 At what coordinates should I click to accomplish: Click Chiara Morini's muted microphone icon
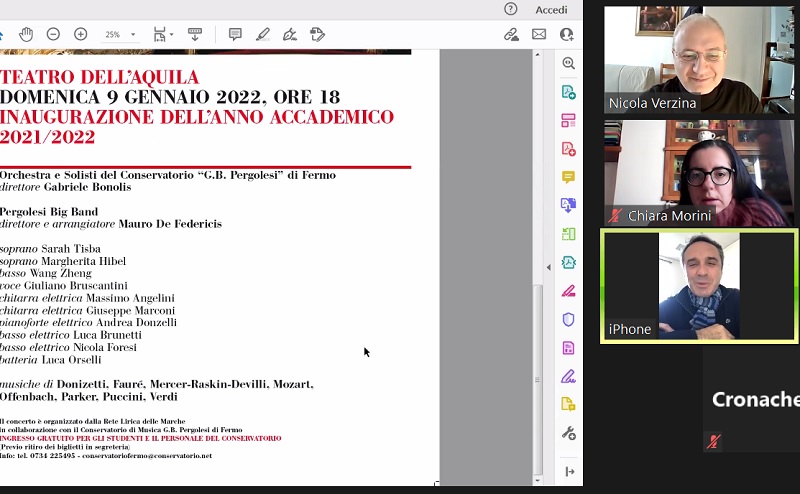pos(615,215)
